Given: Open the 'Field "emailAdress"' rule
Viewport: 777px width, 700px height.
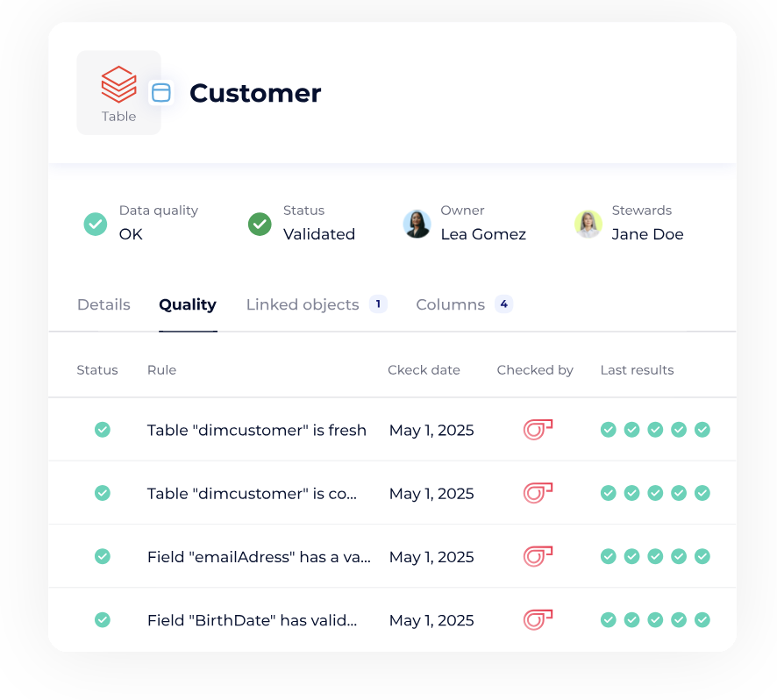Looking at the screenshot, I should click(x=259, y=556).
